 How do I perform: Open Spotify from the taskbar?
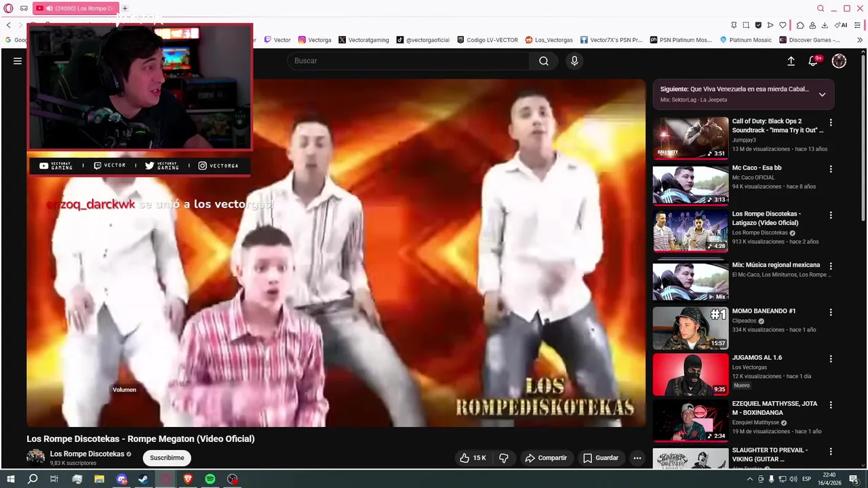point(210,479)
